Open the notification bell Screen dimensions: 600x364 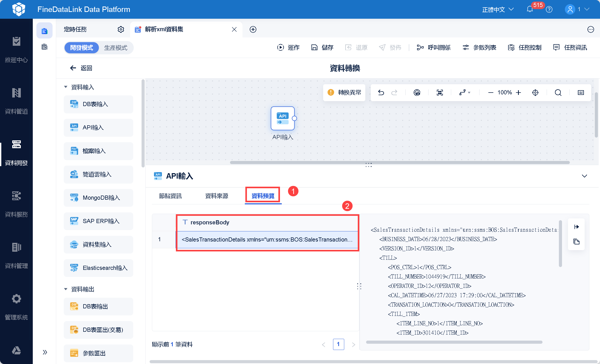tap(530, 9)
